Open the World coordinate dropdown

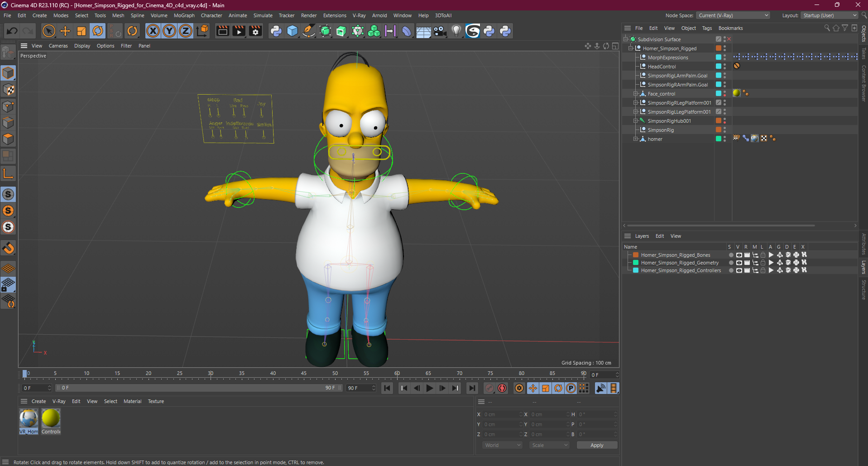click(x=503, y=445)
